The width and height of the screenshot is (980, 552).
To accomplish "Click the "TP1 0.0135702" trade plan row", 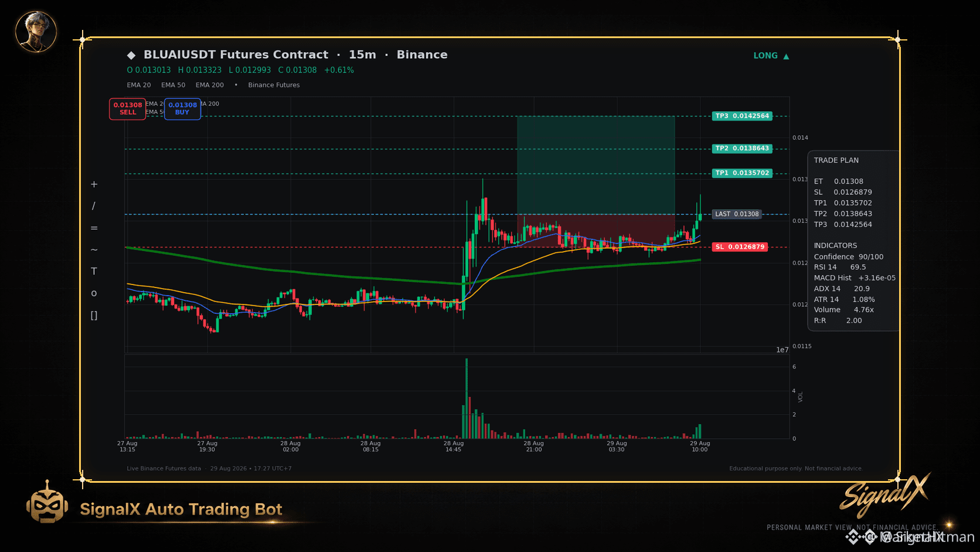I will (x=843, y=203).
